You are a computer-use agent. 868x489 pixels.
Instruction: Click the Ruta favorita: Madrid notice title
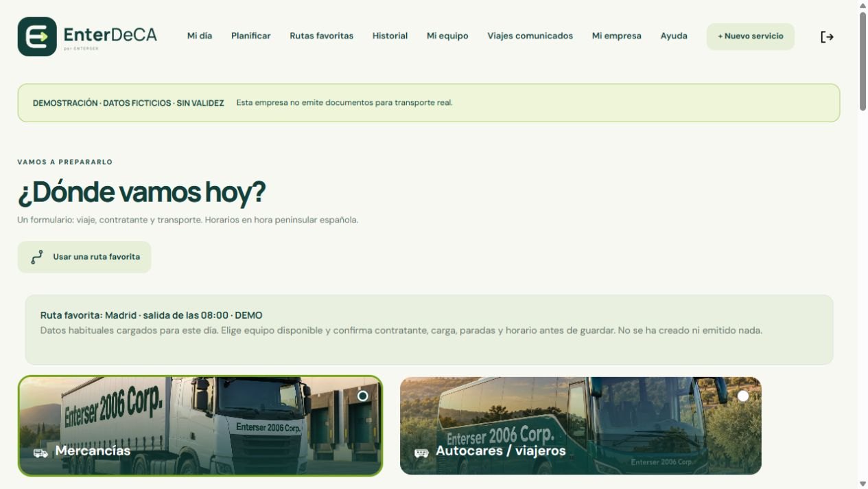pos(151,315)
